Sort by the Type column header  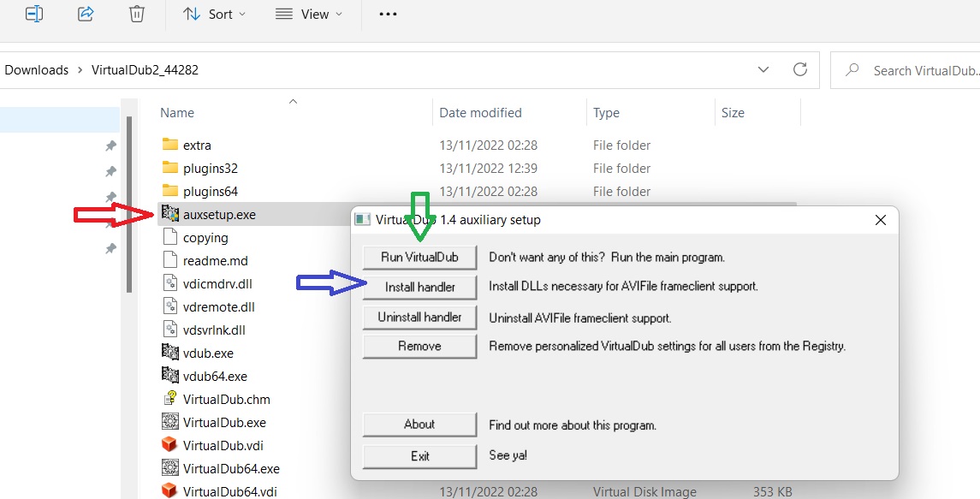606,113
